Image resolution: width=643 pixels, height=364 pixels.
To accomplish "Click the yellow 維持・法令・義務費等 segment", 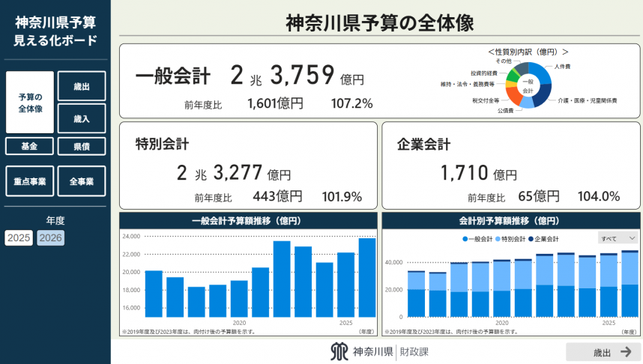I will 509,85.
